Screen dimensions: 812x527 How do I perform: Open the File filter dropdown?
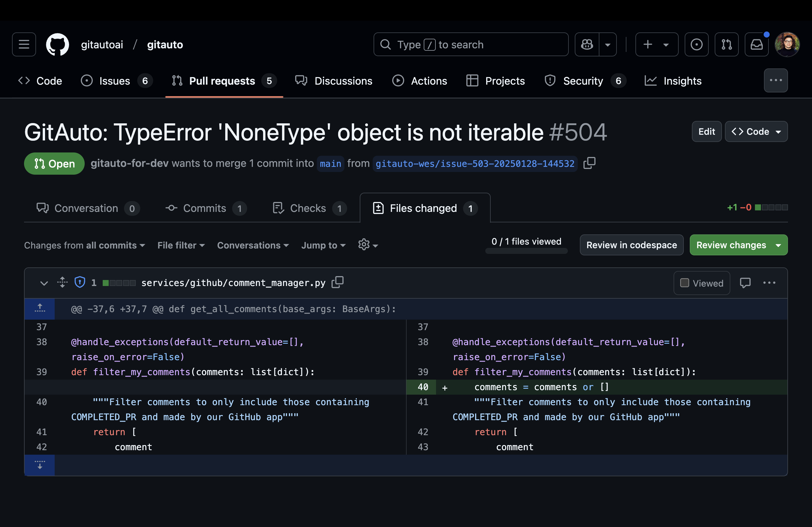click(x=181, y=245)
